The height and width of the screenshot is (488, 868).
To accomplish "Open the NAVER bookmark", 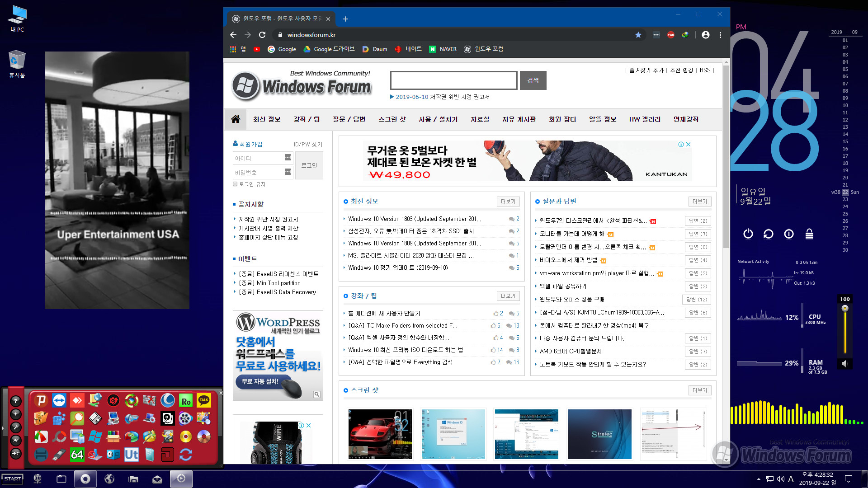I will pyautogui.click(x=443, y=49).
